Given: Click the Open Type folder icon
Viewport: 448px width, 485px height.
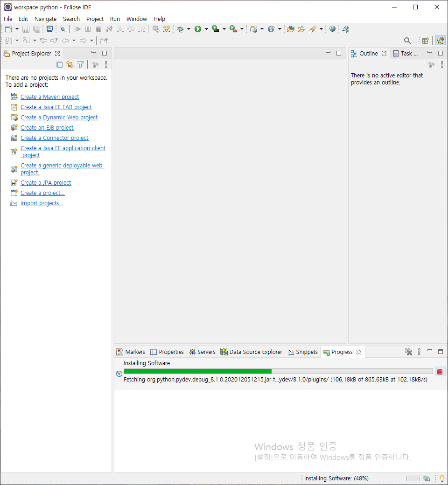Looking at the screenshot, I should pyautogui.click(x=290, y=29).
